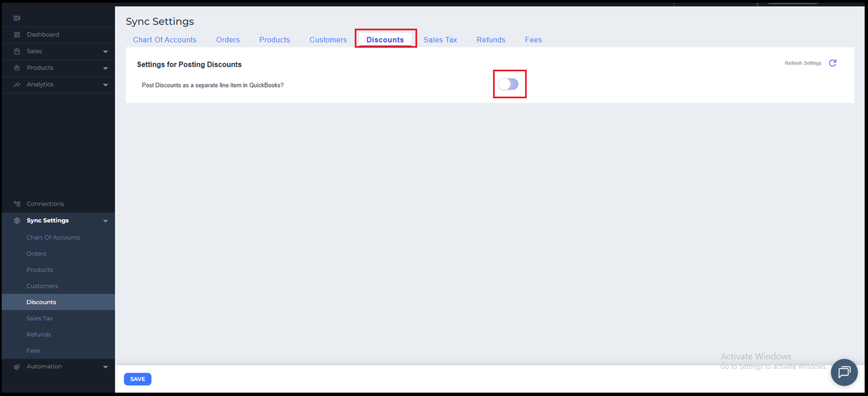
Task: Switch to the Refunds tab
Action: [491, 40]
